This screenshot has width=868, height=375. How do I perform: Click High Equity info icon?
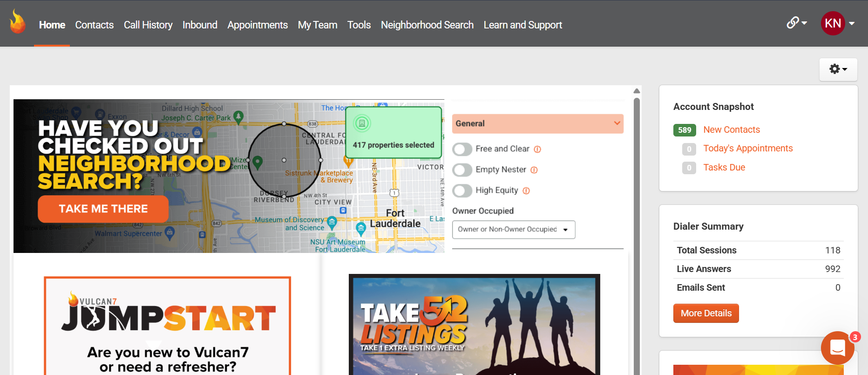point(526,191)
